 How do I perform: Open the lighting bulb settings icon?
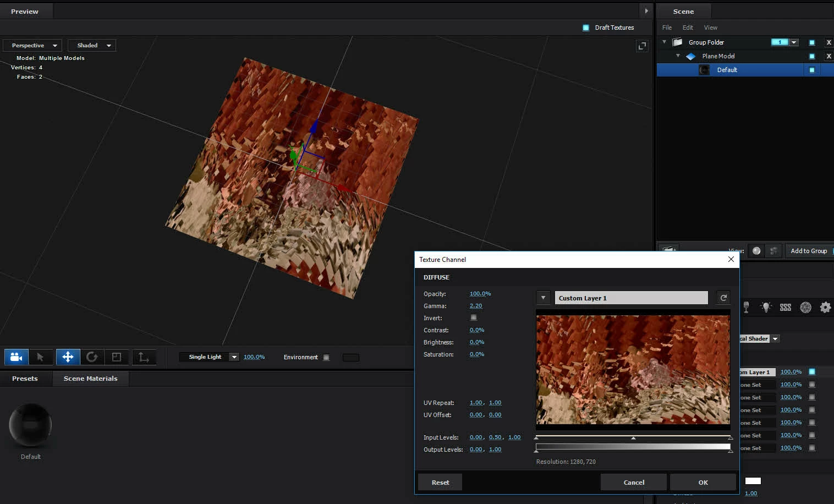coord(766,307)
